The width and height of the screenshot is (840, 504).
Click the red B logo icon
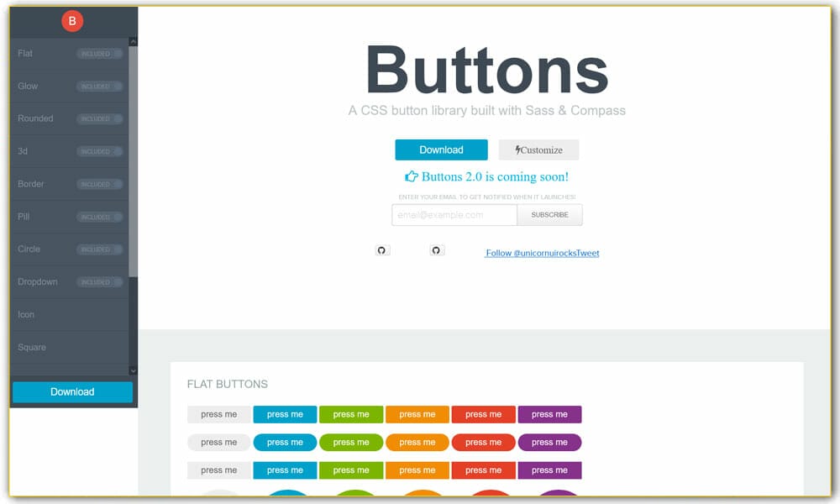tap(72, 20)
